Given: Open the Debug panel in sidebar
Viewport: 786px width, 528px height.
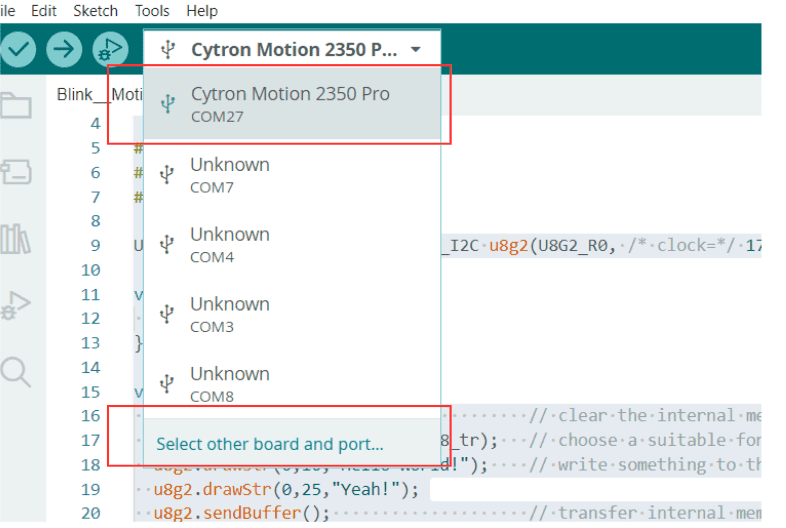Looking at the screenshot, I should [15, 305].
